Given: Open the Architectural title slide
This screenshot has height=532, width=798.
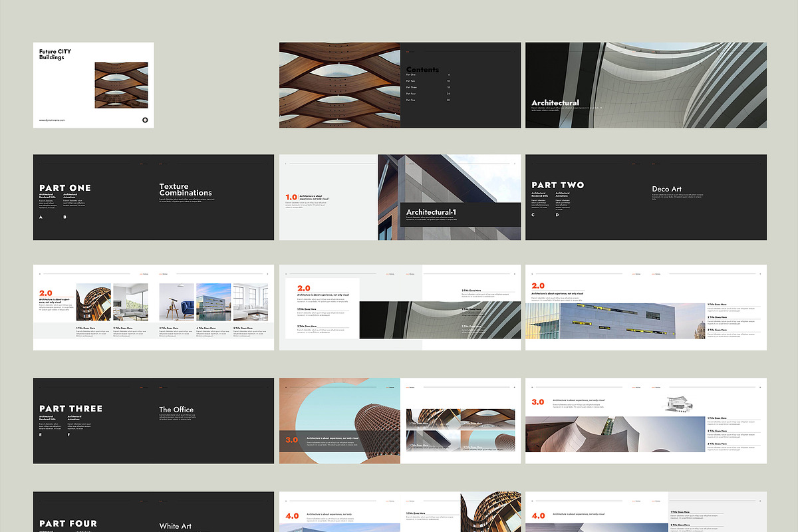Looking at the screenshot, I should (x=646, y=85).
